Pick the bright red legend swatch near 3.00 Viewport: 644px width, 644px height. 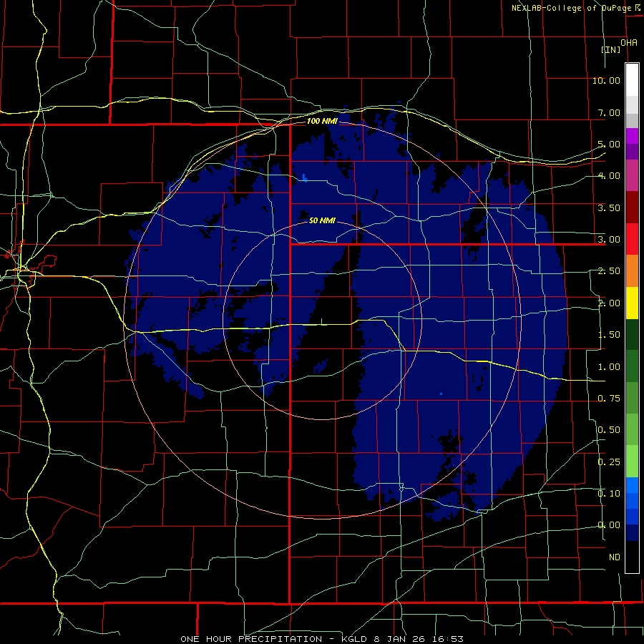pyautogui.click(x=632, y=239)
